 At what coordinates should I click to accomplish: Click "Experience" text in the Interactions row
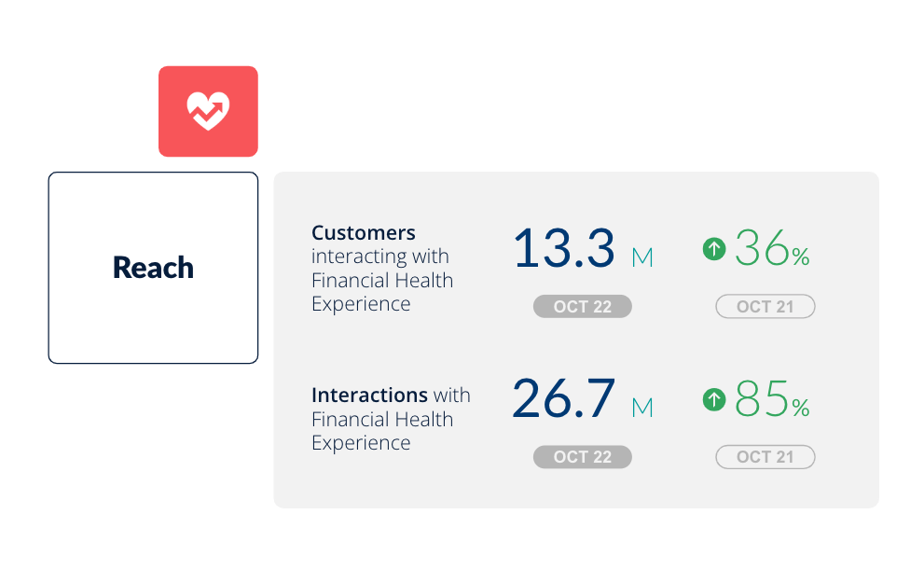tap(361, 443)
